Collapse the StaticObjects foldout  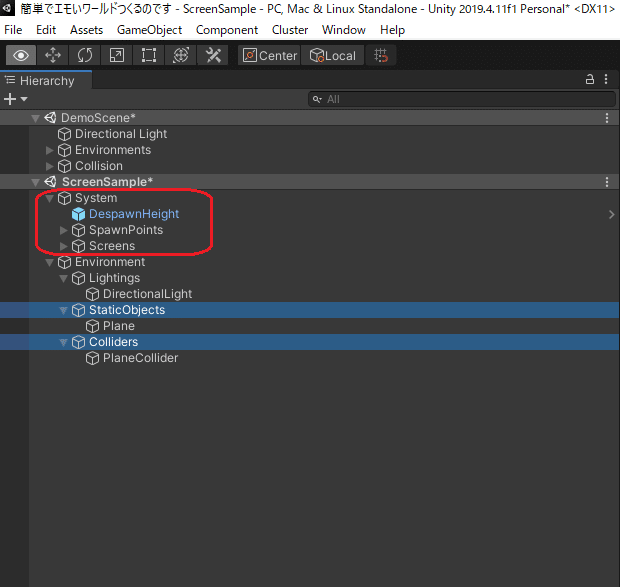(63, 310)
